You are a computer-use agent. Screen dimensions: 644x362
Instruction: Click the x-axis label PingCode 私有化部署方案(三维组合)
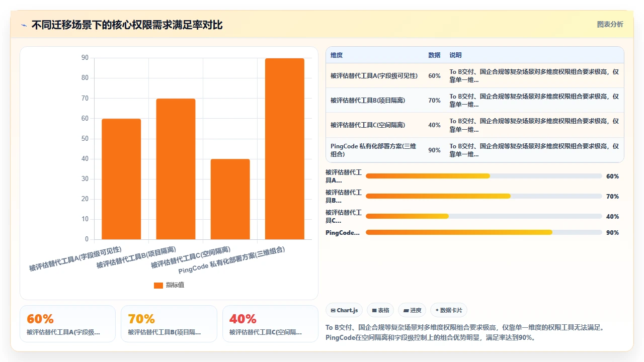pos(232,260)
